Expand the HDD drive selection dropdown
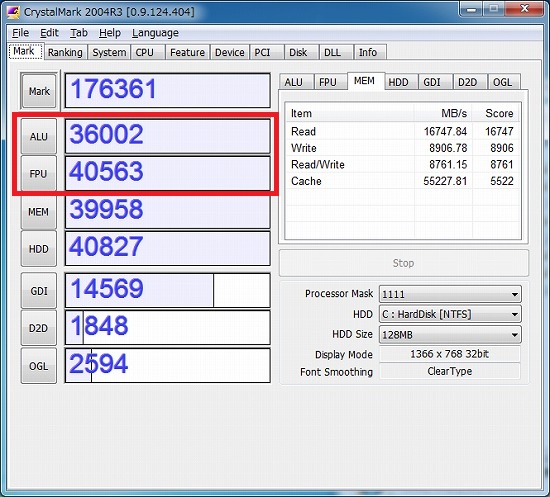Image resolution: width=550 pixels, height=497 pixels. [450, 314]
